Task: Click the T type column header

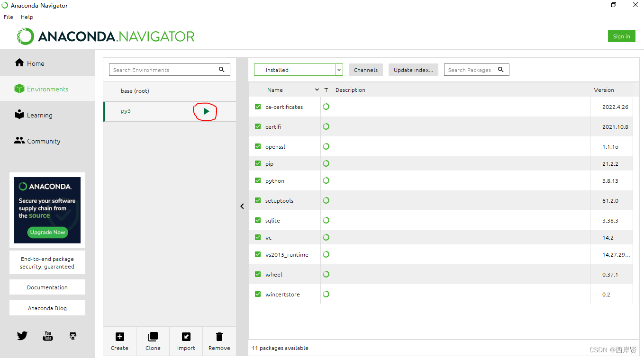Action: click(326, 89)
